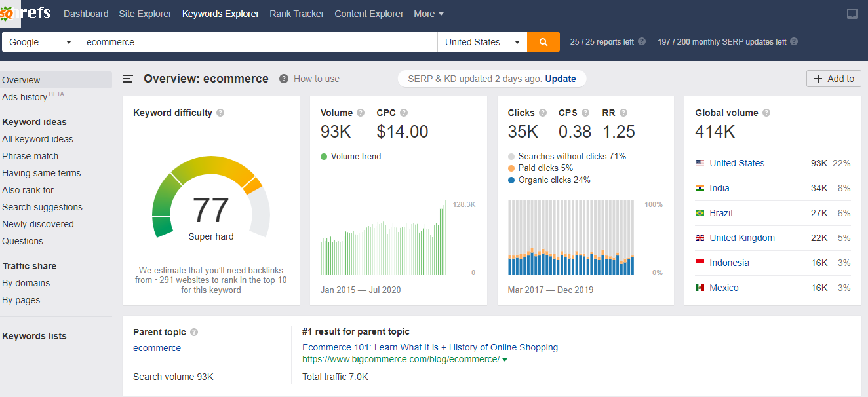Image resolution: width=868 pixels, height=397 pixels.
Task: Expand the More navigation menu
Action: point(428,13)
